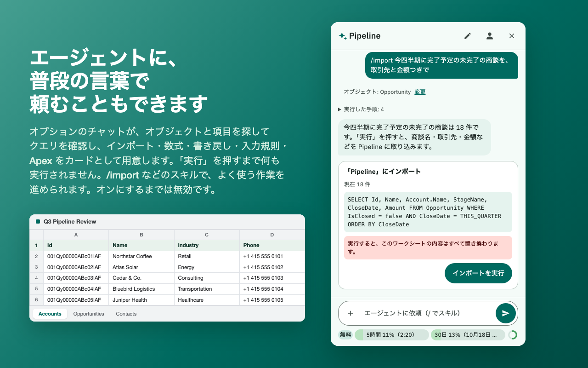Click the Pipeline sparkle logo icon
This screenshot has height=368, width=588.
[343, 36]
